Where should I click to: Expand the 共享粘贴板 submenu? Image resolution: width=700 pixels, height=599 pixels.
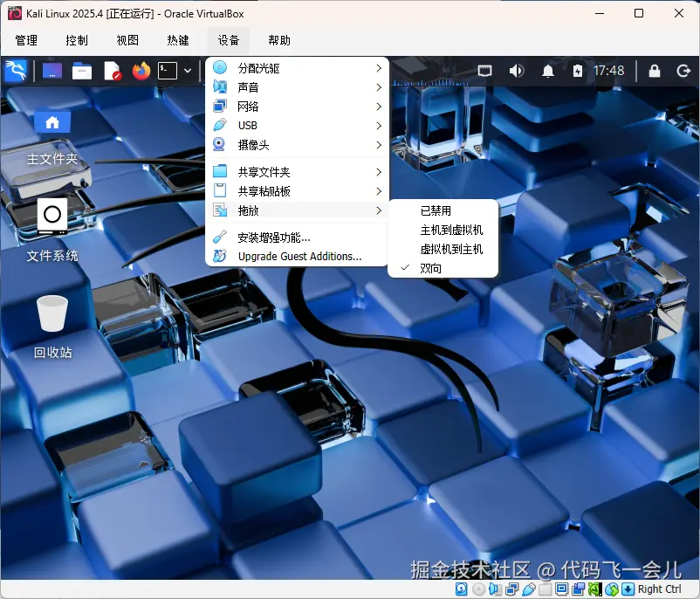coord(298,191)
